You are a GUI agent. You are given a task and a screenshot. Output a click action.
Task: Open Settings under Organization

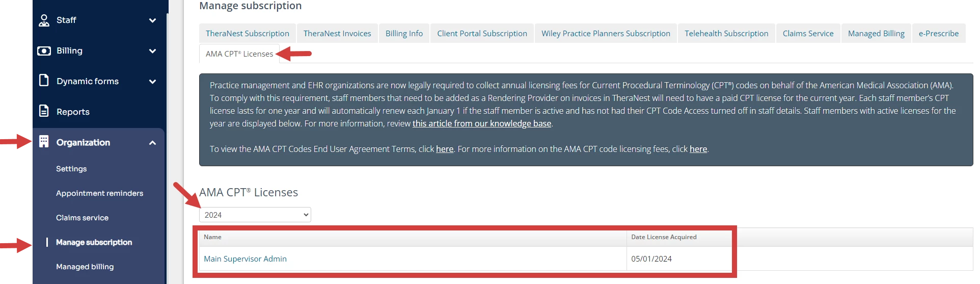pos(71,169)
